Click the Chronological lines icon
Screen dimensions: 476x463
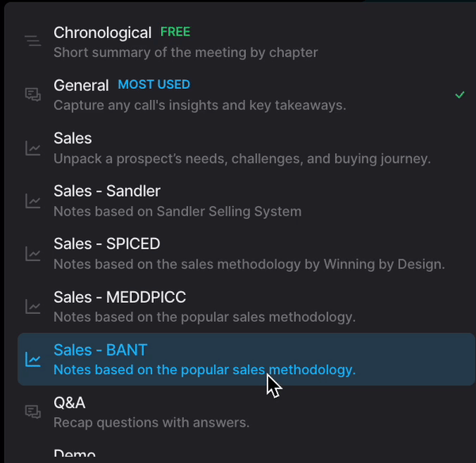point(33,41)
